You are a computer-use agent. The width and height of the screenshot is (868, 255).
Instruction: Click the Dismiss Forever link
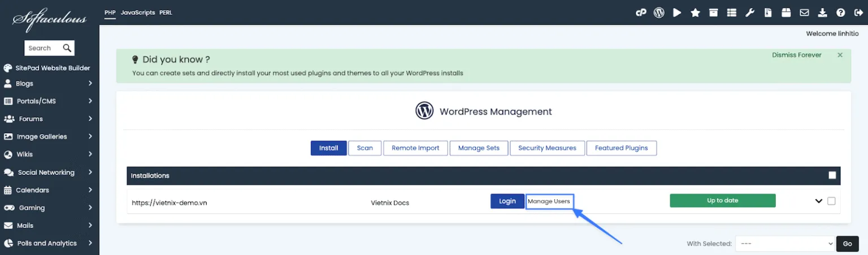click(x=796, y=55)
